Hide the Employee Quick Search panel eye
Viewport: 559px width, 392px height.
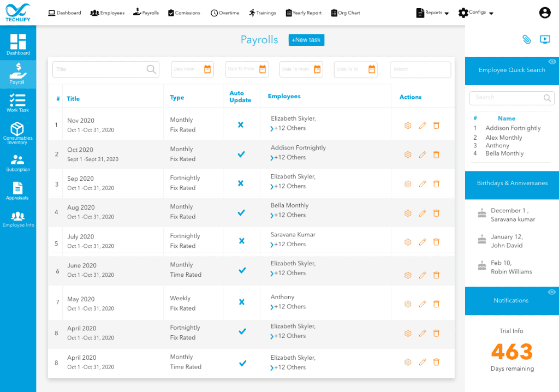(x=552, y=62)
